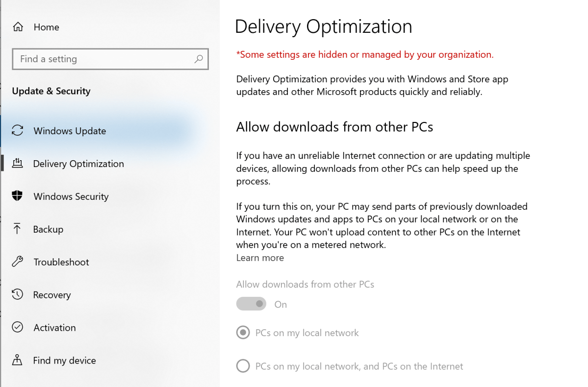Select the Windows Update refresh icon

[x=18, y=131]
